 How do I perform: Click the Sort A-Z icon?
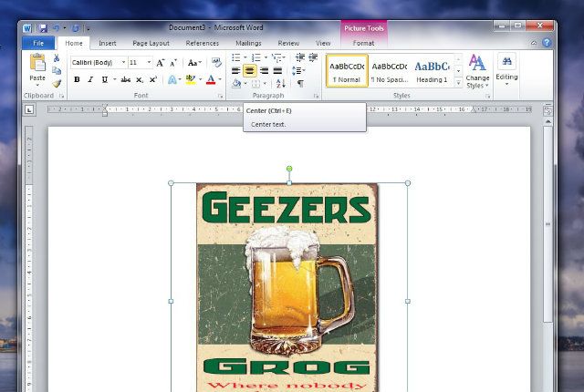click(281, 83)
